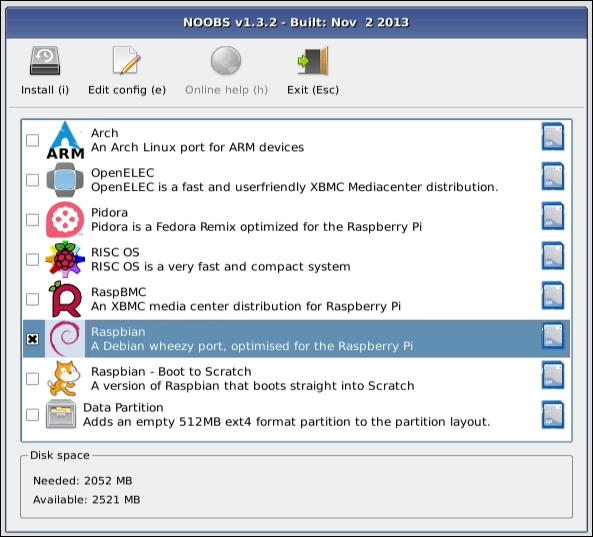Click the Exit door icon

tap(313, 61)
